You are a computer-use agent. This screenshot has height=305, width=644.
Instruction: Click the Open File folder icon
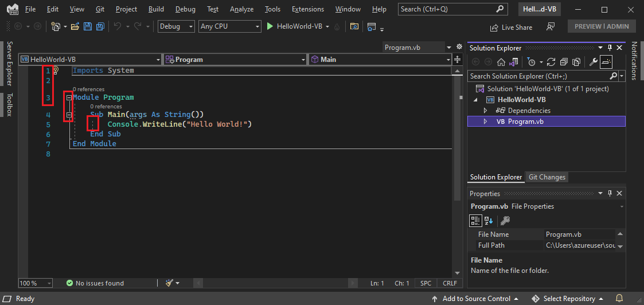click(x=76, y=27)
